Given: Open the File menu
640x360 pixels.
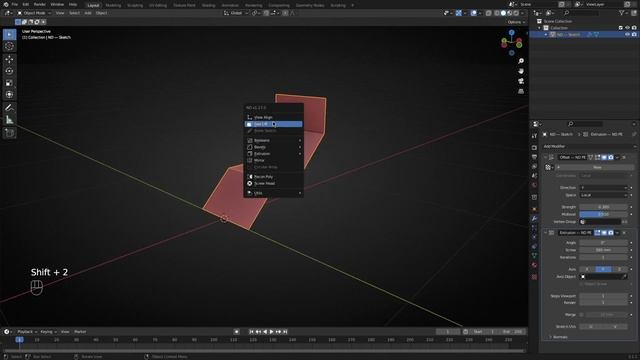Looking at the screenshot, I should tap(14, 4).
